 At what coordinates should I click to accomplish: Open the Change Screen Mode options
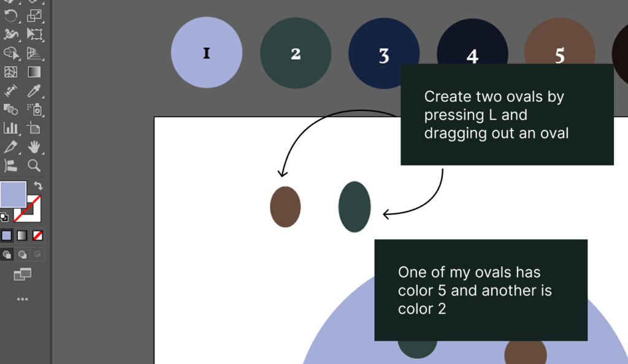[23, 275]
